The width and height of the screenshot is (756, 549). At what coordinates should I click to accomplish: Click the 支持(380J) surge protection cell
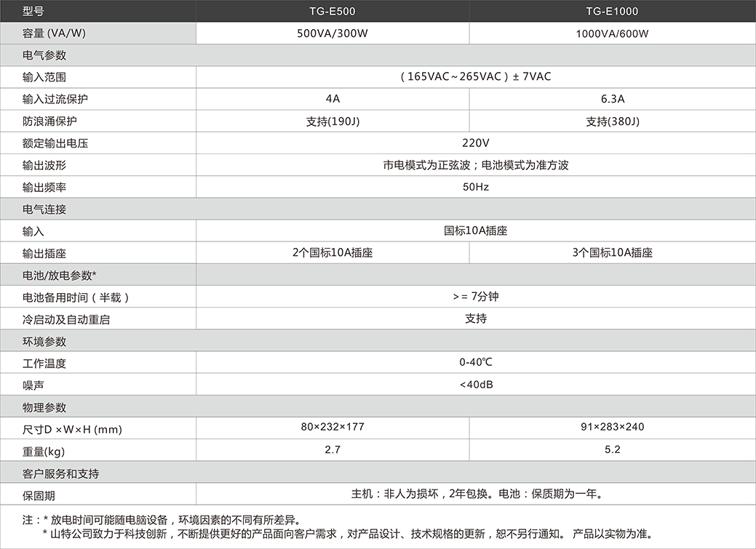(x=613, y=121)
